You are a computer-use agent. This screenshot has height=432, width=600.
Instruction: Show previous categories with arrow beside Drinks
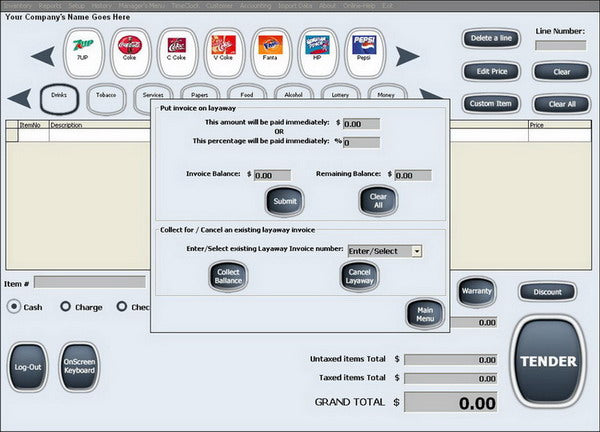(19, 98)
